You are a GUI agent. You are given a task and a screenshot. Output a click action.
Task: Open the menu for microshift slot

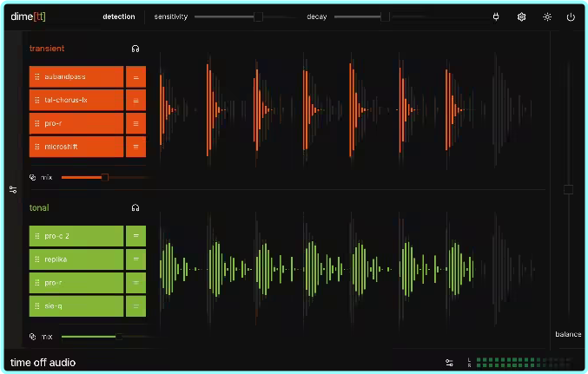point(135,147)
